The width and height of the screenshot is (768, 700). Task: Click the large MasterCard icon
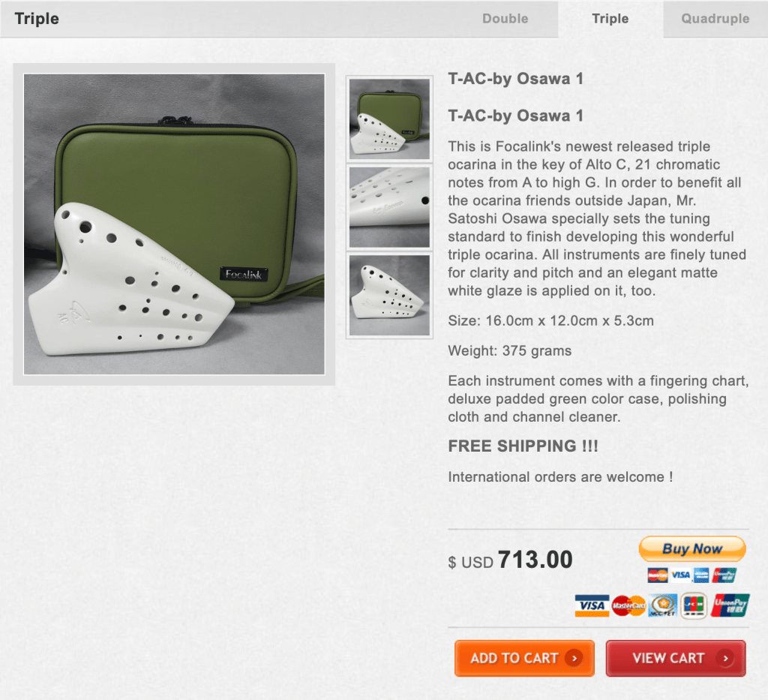click(x=628, y=606)
